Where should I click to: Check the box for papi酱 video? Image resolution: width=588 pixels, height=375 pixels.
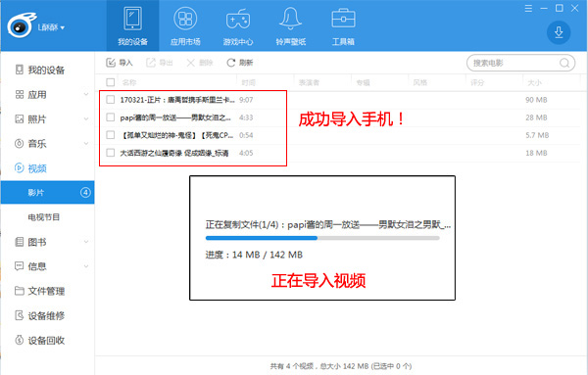pos(110,117)
